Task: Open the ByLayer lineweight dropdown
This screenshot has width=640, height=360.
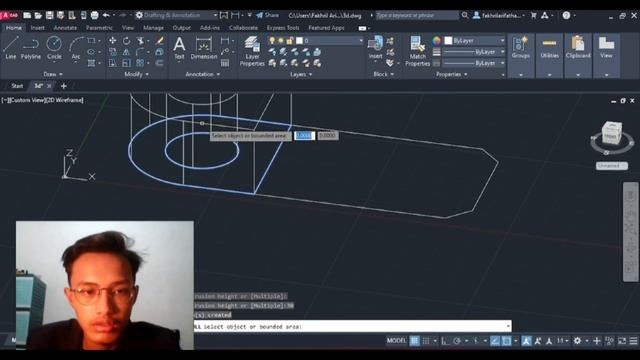Action: tap(475, 52)
